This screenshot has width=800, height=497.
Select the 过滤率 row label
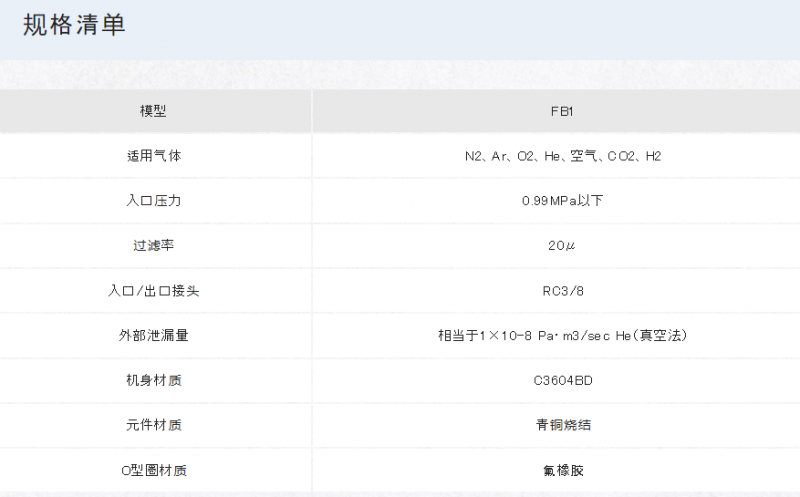[153, 246]
